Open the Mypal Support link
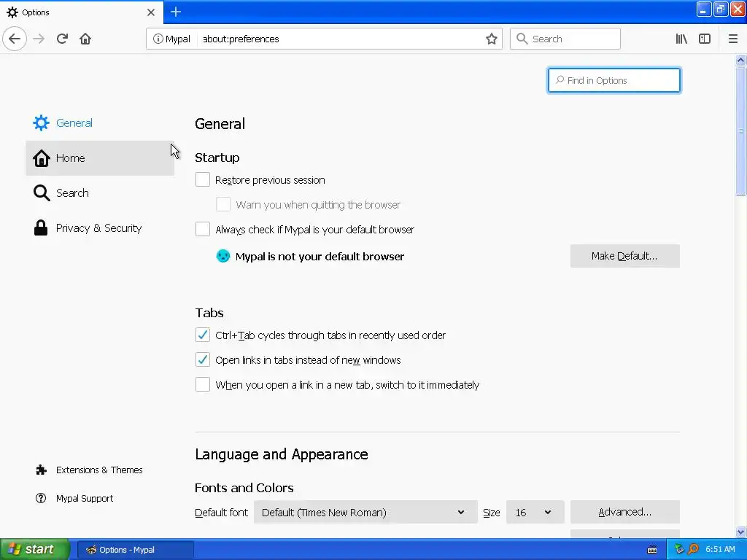The width and height of the screenshot is (747, 560). [x=85, y=498]
